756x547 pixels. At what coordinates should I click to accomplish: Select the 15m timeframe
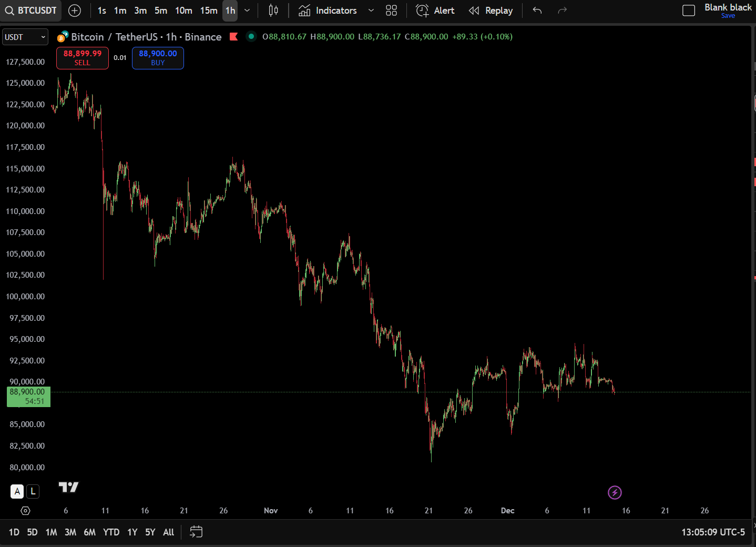[209, 11]
